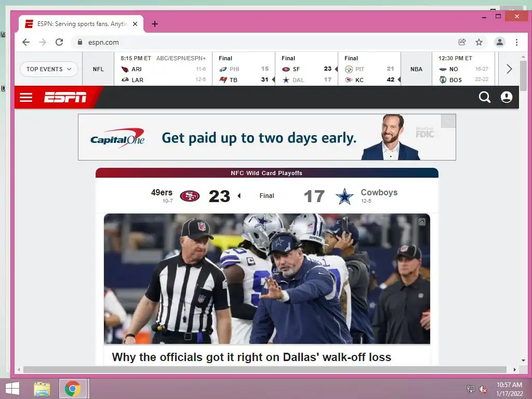Open the PHI vs TB final score
The height and width of the screenshot is (399, 532).
(244, 69)
